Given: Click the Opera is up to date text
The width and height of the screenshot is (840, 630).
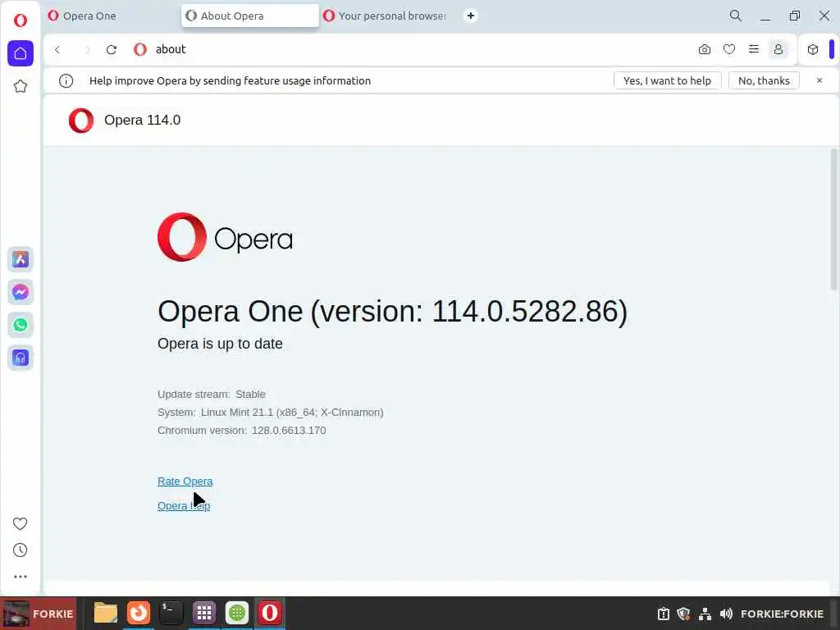Looking at the screenshot, I should pyautogui.click(x=220, y=344).
